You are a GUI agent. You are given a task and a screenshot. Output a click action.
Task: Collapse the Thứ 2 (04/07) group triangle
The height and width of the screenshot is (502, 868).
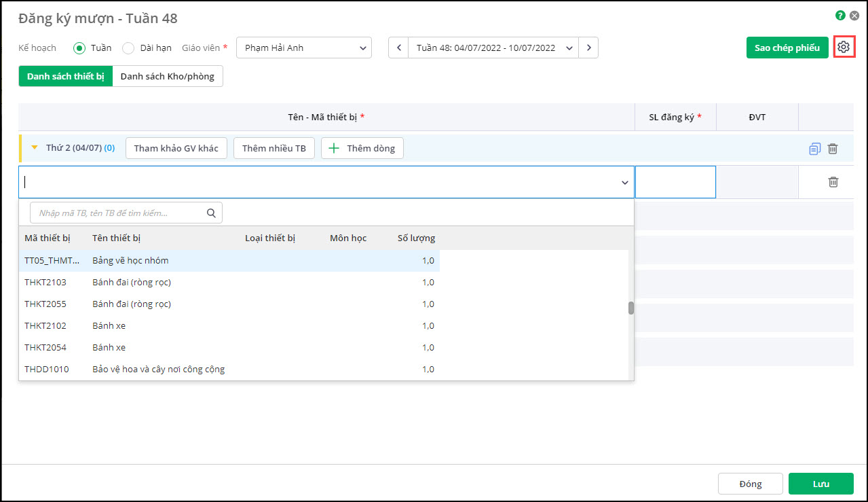click(35, 147)
